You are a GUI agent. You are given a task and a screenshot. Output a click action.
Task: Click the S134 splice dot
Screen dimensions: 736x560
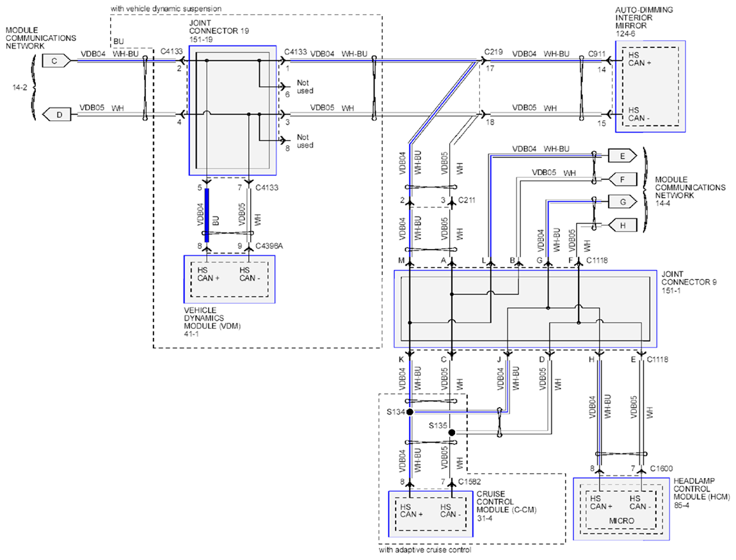(410, 412)
